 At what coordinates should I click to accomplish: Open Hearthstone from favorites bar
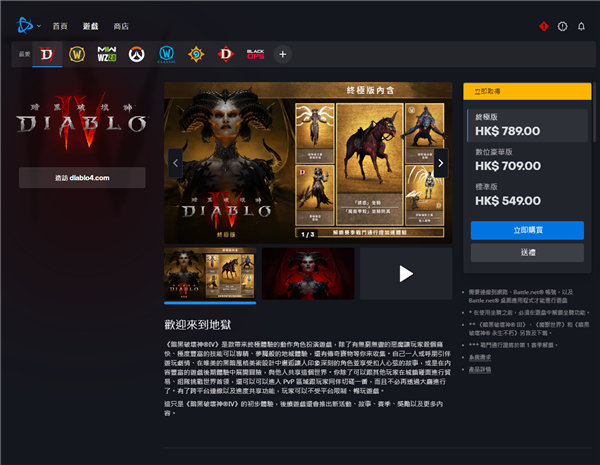[197, 53]
